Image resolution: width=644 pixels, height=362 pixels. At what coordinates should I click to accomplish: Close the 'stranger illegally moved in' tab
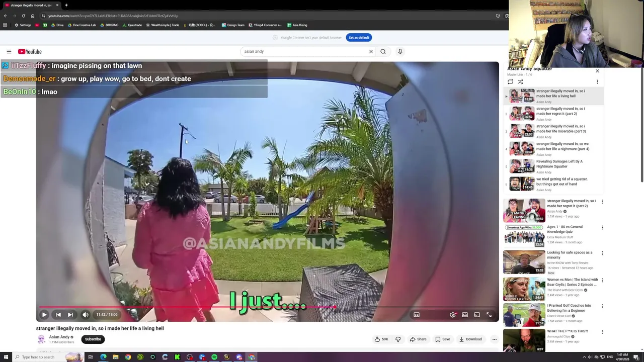tap(57, 5)
